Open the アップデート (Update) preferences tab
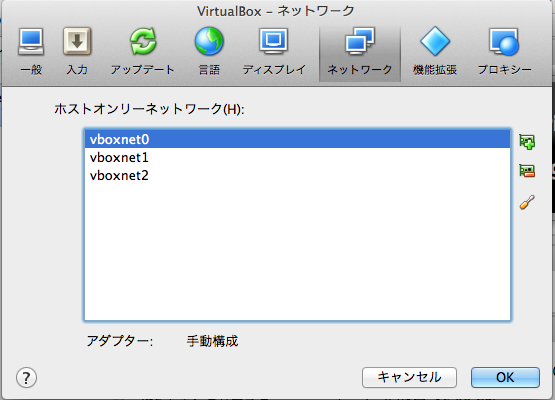The image size is (555, 400). (143, 52)
